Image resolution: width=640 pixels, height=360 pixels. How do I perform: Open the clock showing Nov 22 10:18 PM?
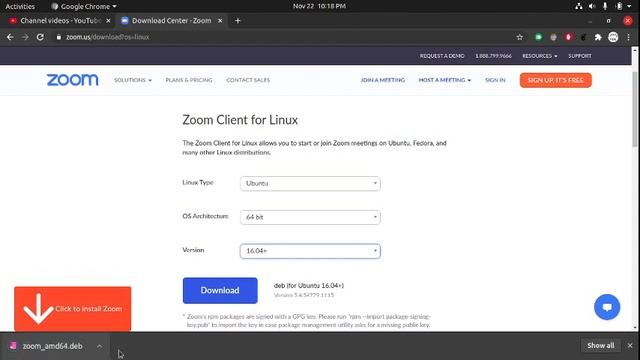[x=319, y=6]
